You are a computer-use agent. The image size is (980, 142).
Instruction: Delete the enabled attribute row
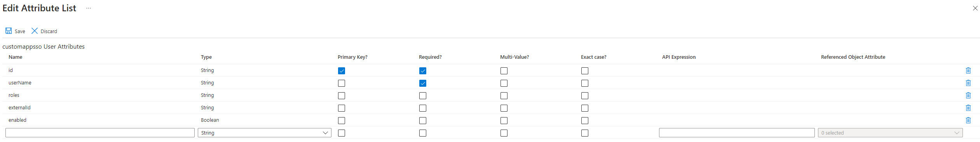click(x=968, y=120)
